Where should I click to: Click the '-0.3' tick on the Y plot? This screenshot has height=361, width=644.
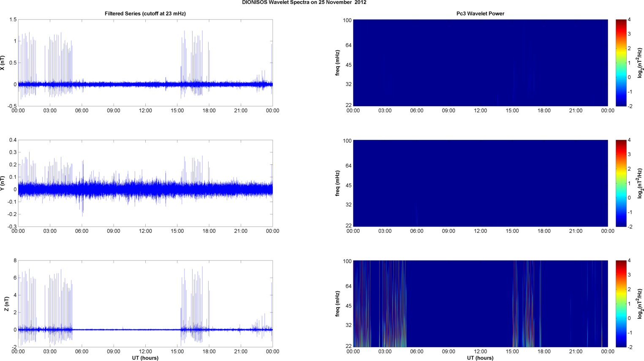click(12, 227)
